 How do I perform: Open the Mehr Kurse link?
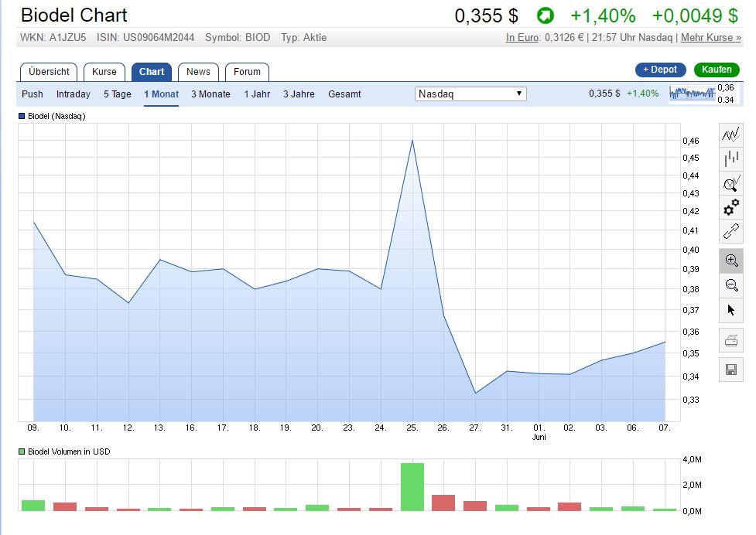click(x=710, y=38)
